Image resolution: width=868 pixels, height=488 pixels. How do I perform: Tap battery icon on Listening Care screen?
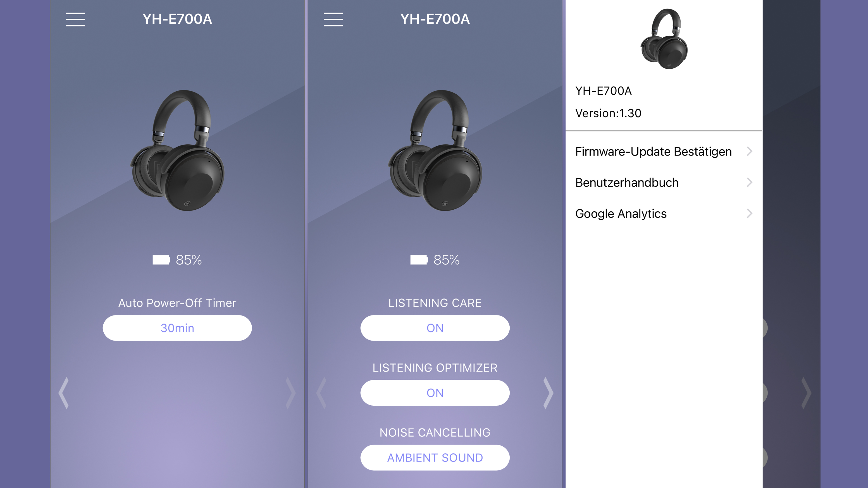[x=419, y=260]
